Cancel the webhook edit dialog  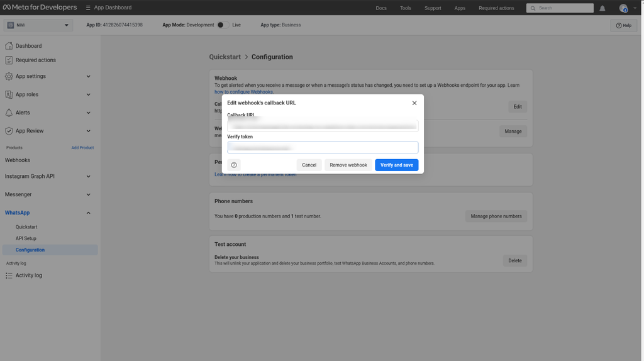(309, 165)
